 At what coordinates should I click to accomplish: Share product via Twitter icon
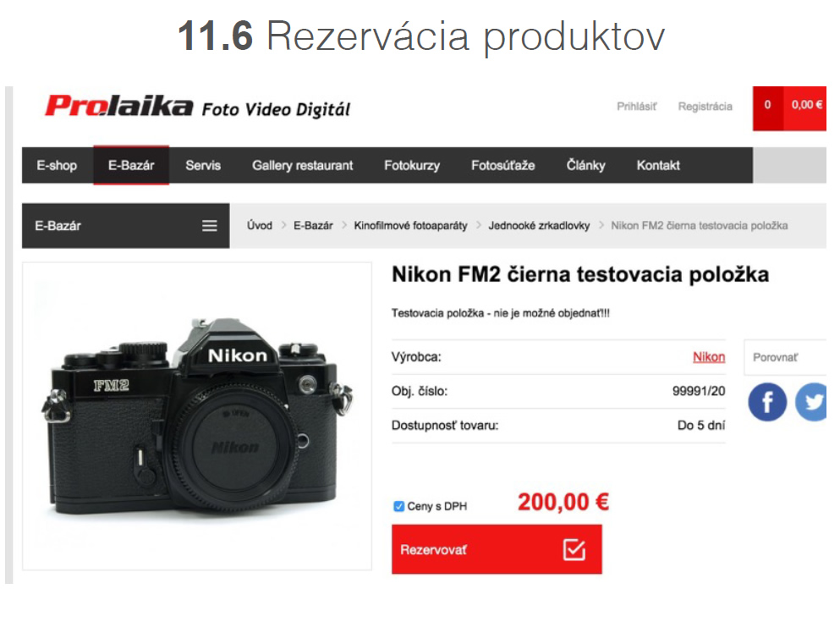[x=811, y=402]
